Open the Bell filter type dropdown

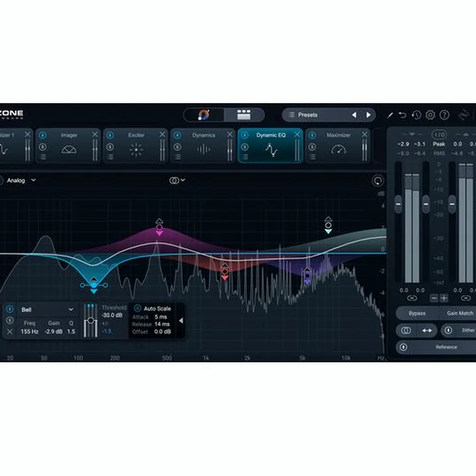click(x=48, y=309)
